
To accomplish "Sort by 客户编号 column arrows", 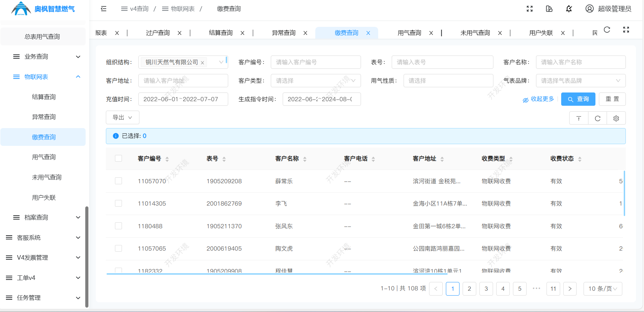I will 167,159.
